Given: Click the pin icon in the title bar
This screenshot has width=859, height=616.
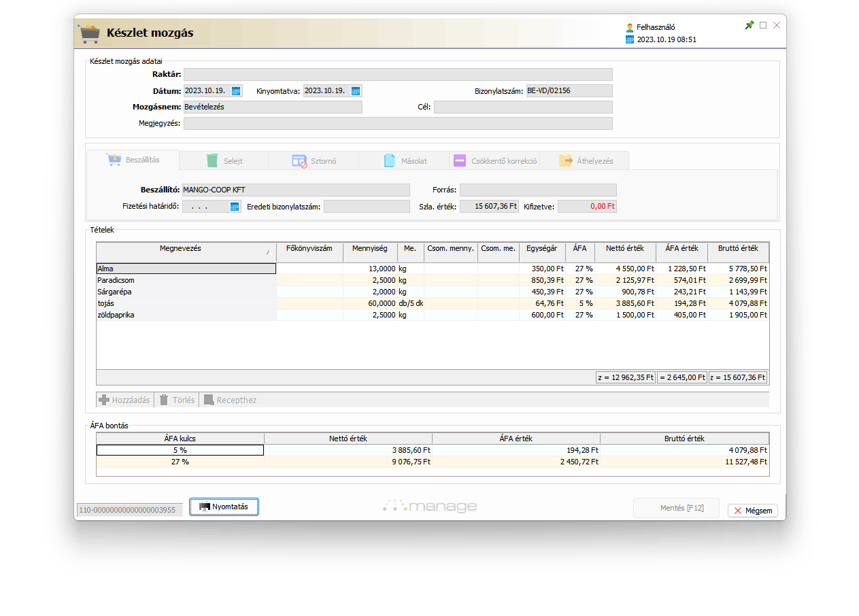Looking at the screenshot, I should pyautogui.click(x=749, y=25).
